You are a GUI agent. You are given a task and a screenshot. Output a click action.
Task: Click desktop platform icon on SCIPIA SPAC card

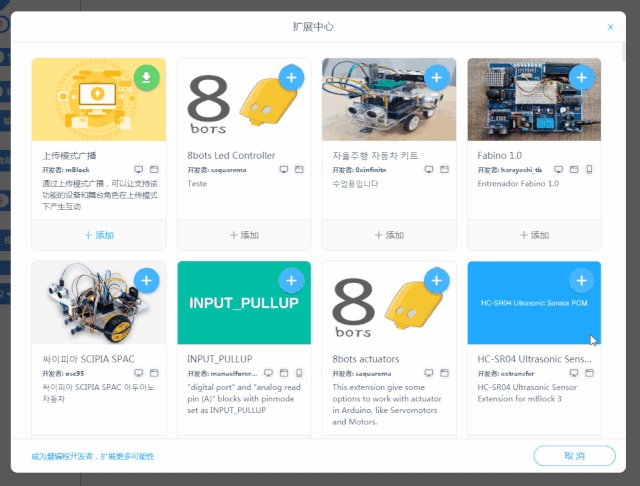click(x=139, y=373)
